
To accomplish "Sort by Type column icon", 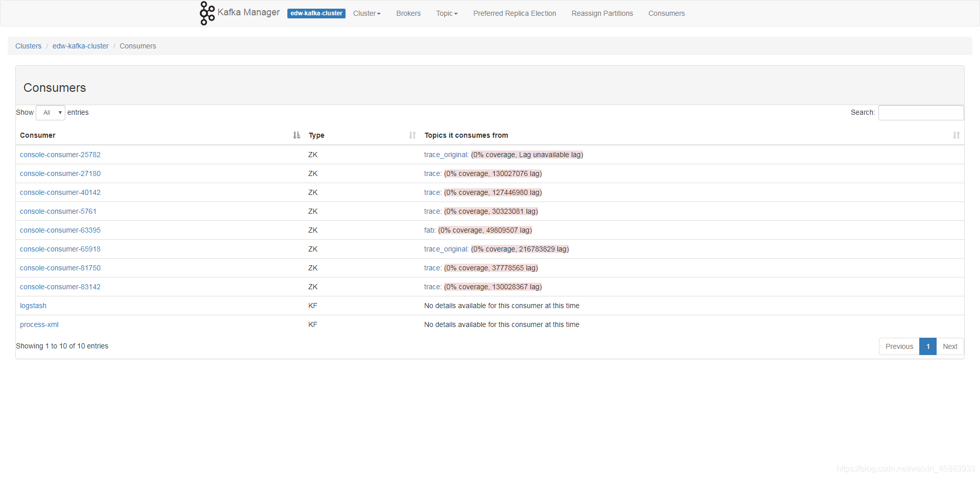I will pyautogui.click(x=412, y=135).
